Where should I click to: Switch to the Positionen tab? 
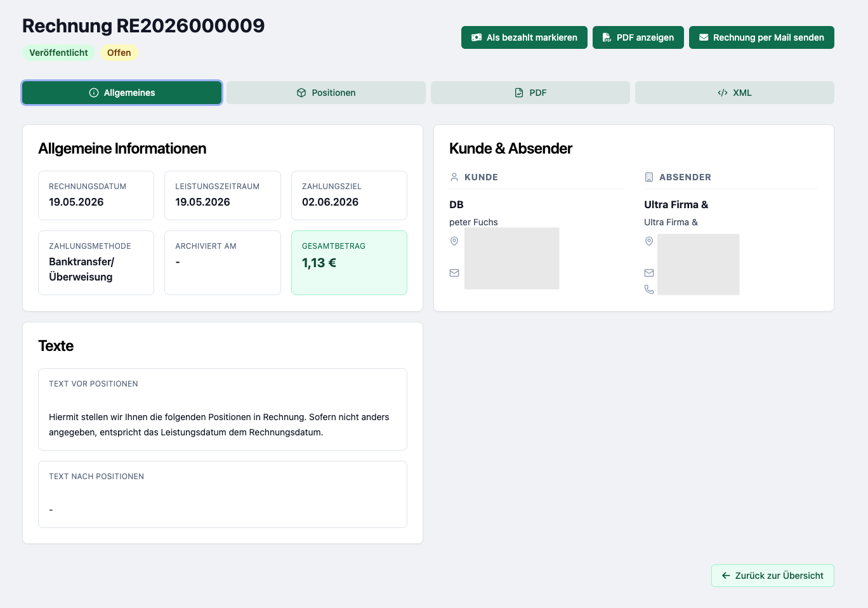tap(326, 93)
